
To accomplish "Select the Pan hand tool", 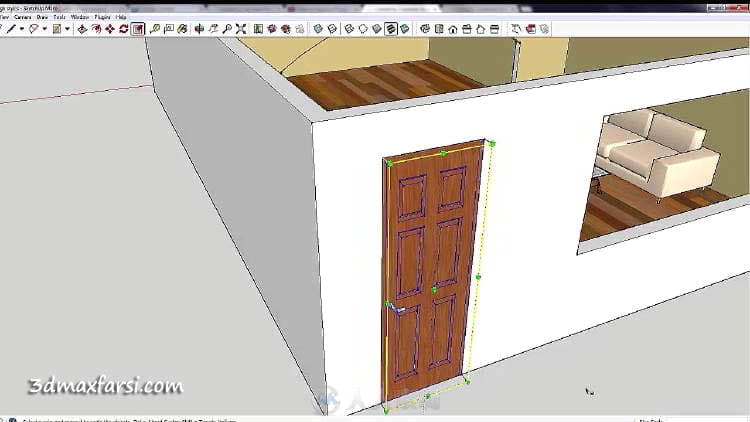I will [x=213, y=29].
